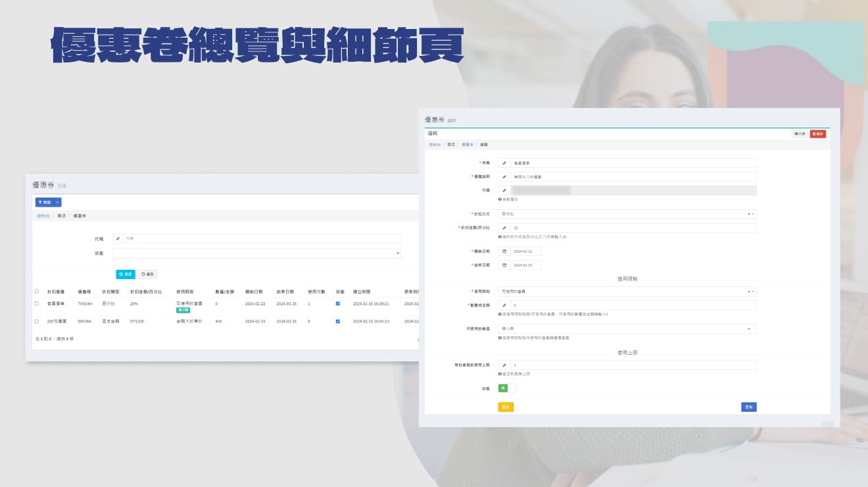
Task: Click the 商店 breadcrumb in list panel
Action: coord(61,216)
